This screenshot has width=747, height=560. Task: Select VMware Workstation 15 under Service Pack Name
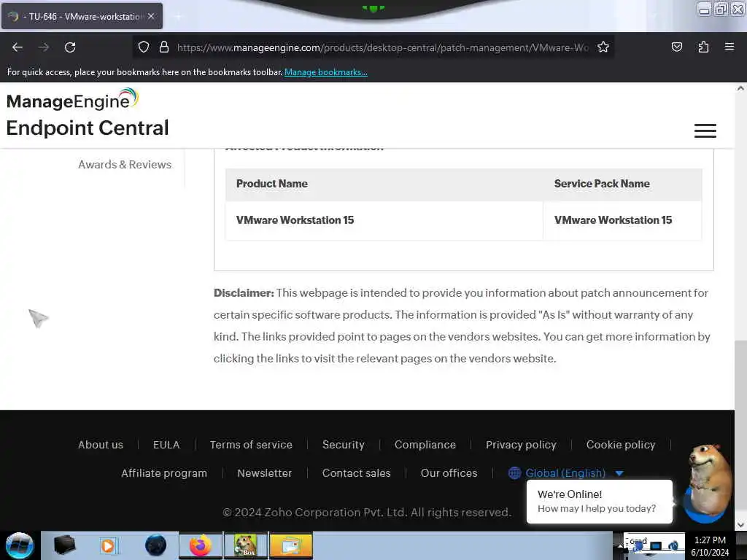point(613,220)
